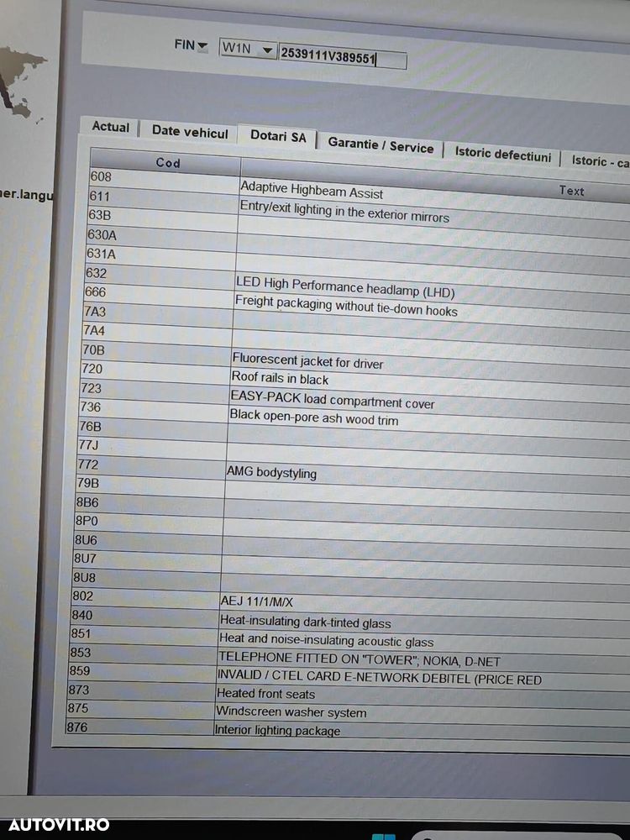Click the VIN number input field
Screen dimensions: 630x840
click(x=343, y=57)
